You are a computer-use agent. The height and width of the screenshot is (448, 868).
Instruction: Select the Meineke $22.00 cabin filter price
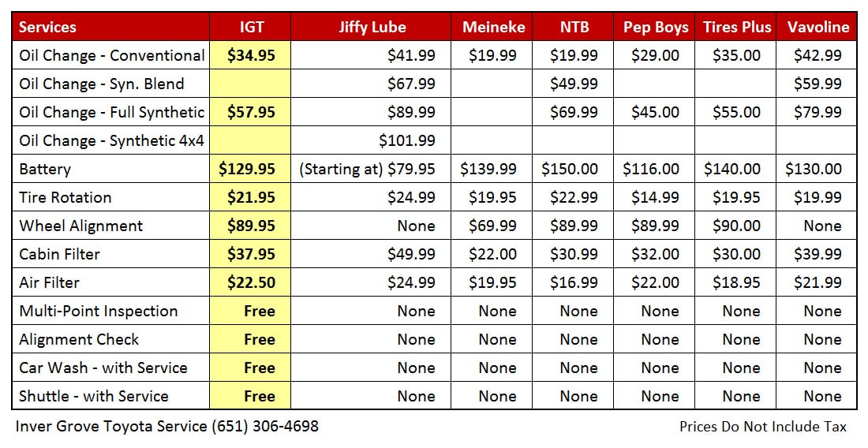click(x=492, y=254)
